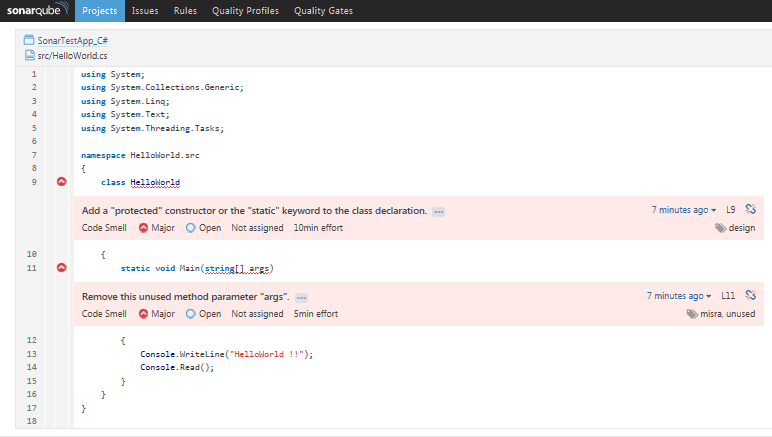Change Open status on args issue
Screen dimensions: 772x437
click(203, 314)
